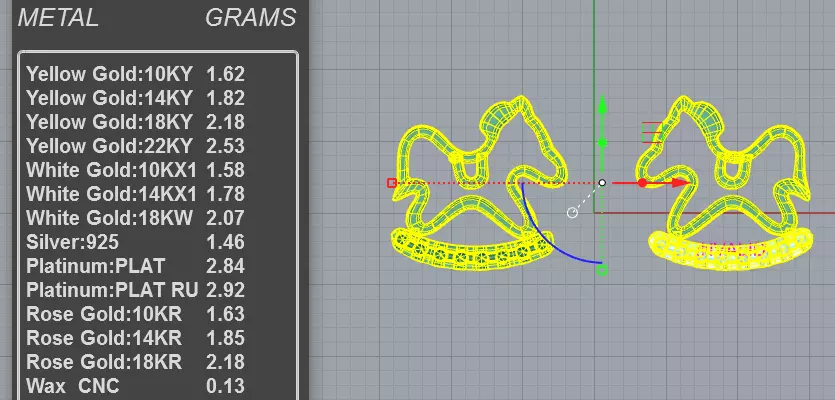The image size is (835, 400).
Task: Select the right yellow crown wireframe model
Action: [x=726, y=183]
